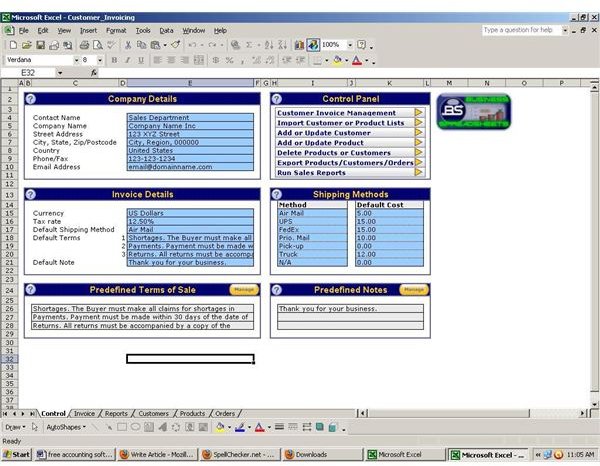Click the Print icon in standard toolbar
This screenshot has height=466, width=600.
pyautogui.click(x=84, y=45)
